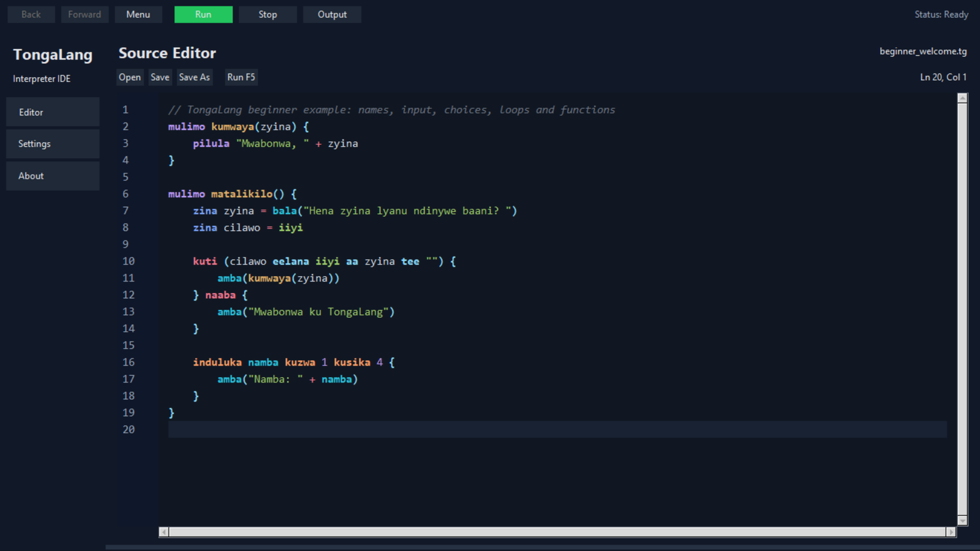Click the 'kusika' keyword on line 16
The width and height of the screenshot is (980, 551).
point(352,362)
